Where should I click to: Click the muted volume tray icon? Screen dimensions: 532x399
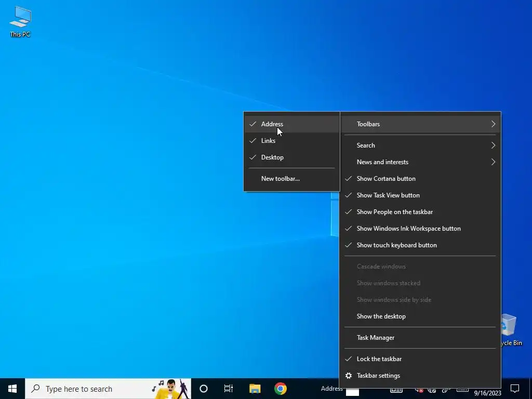[x=419, y=390]
